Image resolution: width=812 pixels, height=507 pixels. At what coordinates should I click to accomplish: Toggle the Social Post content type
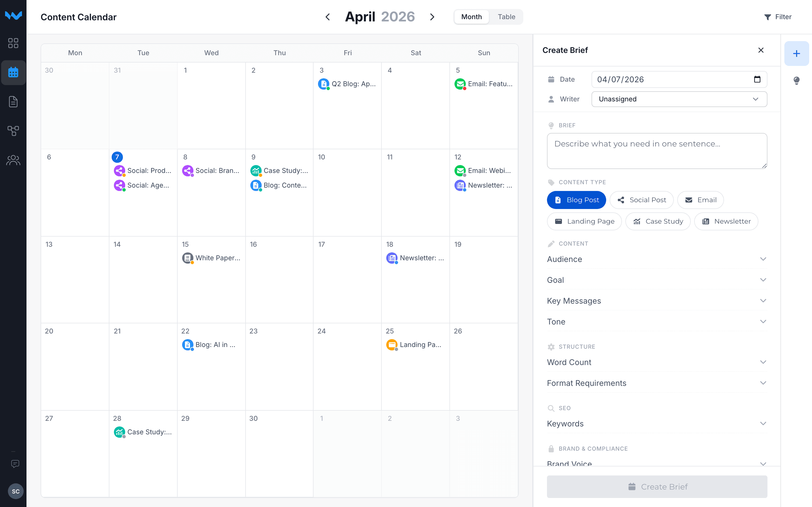[641, 200]
